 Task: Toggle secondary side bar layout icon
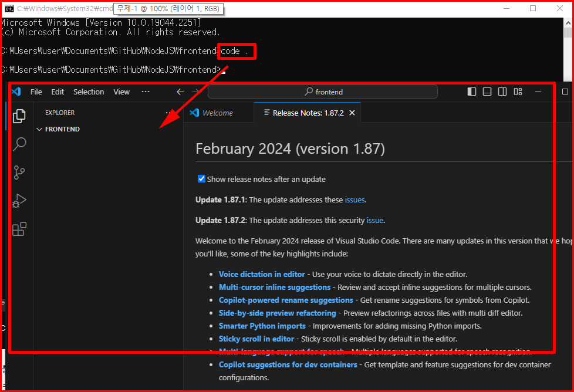(502, 92)
